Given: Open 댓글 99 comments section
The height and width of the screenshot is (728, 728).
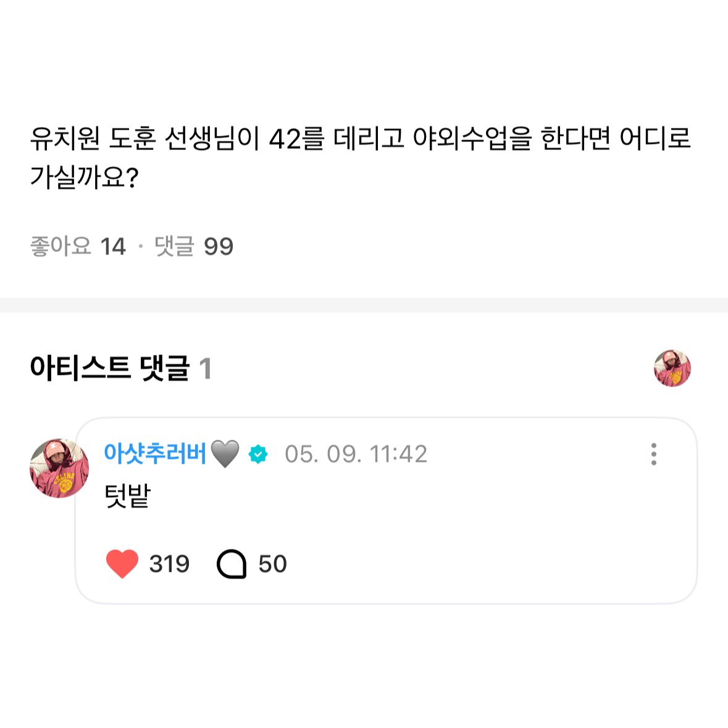Looking at the screenshot, I should [x=193, y=246].
